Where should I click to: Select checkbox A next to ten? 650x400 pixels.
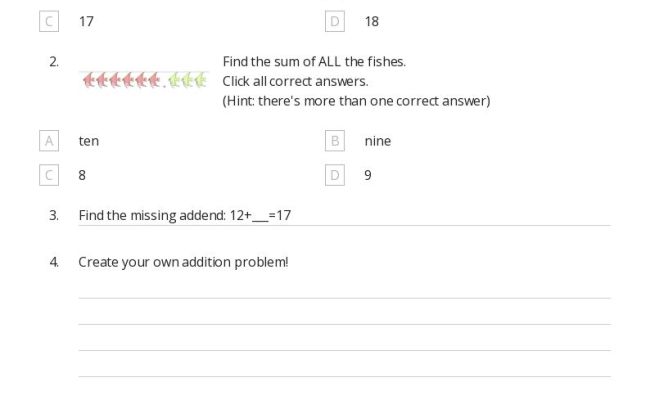tap(49, 141)
